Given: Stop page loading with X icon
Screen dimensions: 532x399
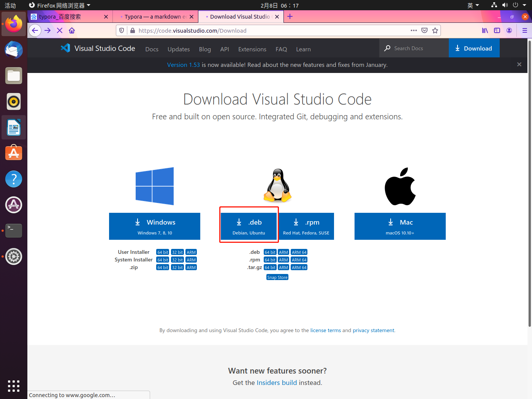Looking at the screenshot, I should click(x=60, y=30).
